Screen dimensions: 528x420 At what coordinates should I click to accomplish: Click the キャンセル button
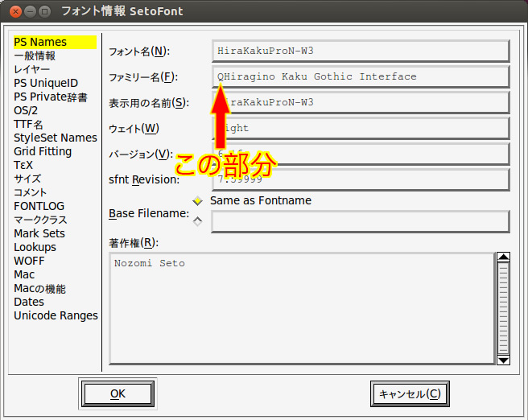(x=410, y=393)
